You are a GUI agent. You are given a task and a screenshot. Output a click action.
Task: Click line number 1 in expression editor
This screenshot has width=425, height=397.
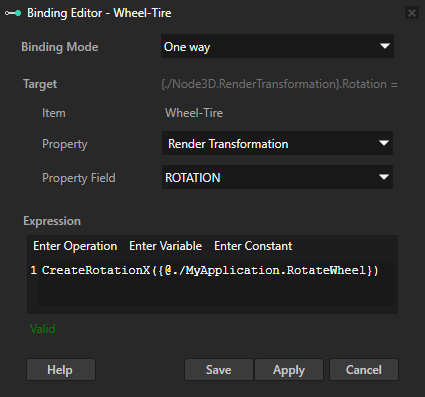pyautogui.click(x=33, y=270)
